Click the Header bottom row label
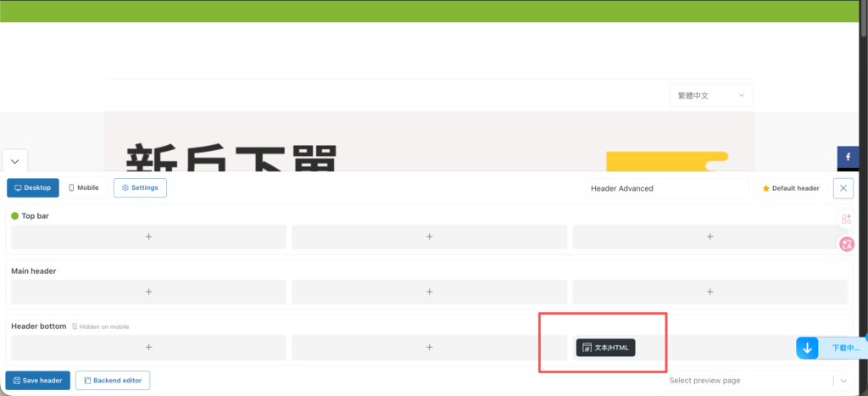Viewport: 868px width, 396px height. coord(39,326)
